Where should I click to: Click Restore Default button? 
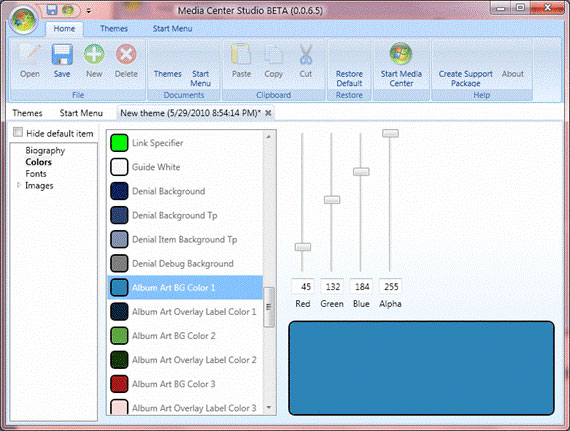349,78
